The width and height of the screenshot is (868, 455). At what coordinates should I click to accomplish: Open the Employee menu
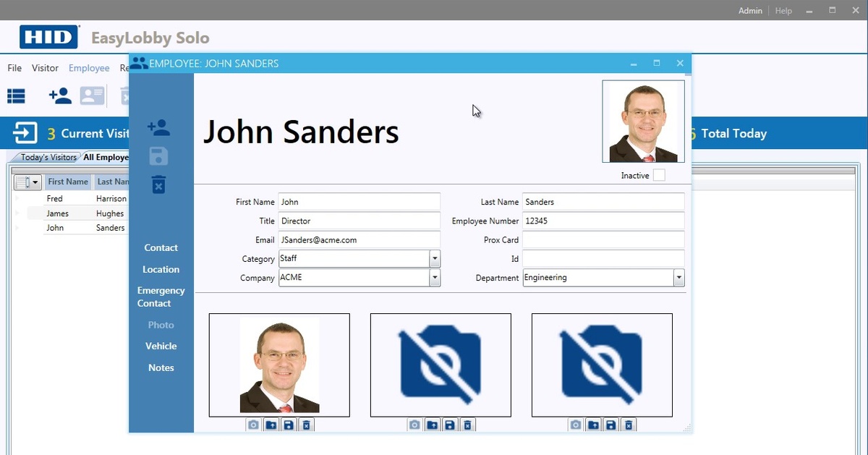pos(89,68)
